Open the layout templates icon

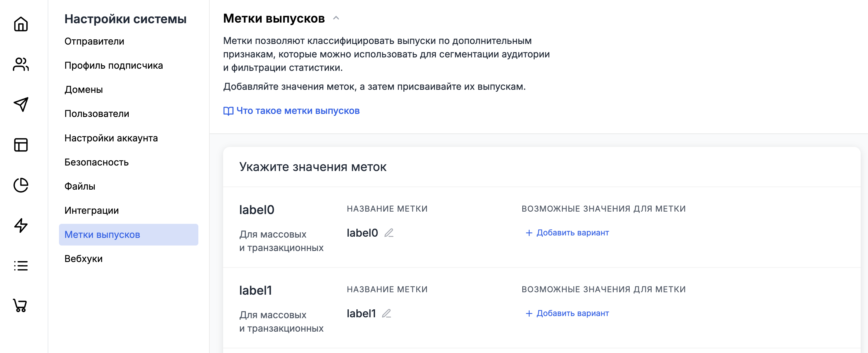20,145
